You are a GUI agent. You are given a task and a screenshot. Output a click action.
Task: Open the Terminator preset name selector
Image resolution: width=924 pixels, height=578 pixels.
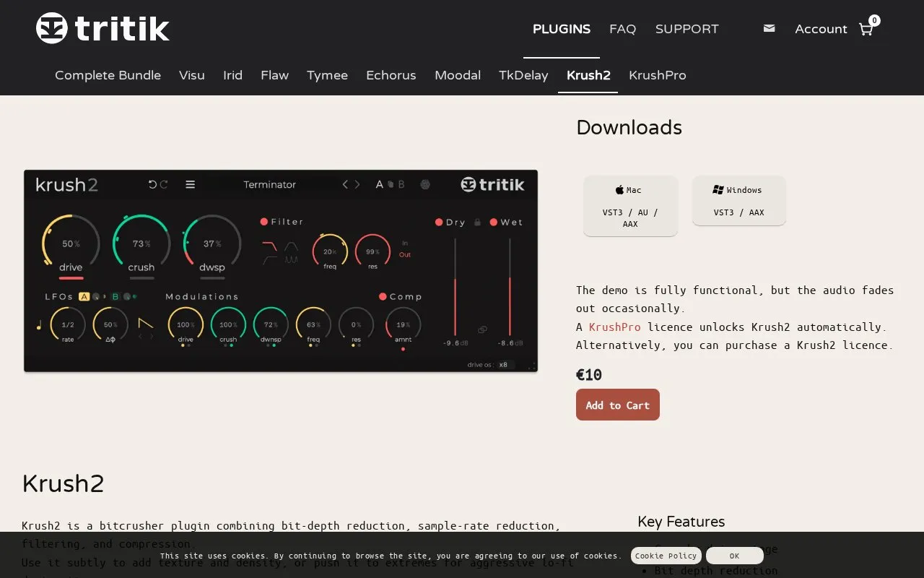270,184
